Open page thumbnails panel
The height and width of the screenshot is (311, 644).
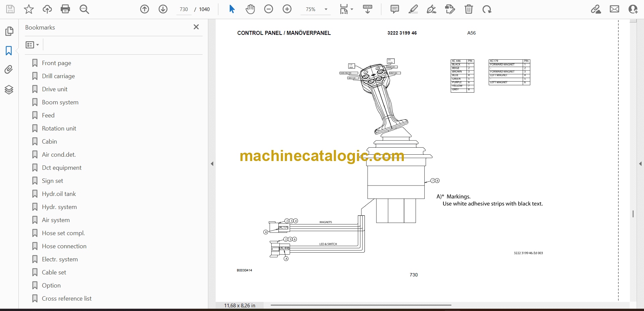tap(9, 31)
